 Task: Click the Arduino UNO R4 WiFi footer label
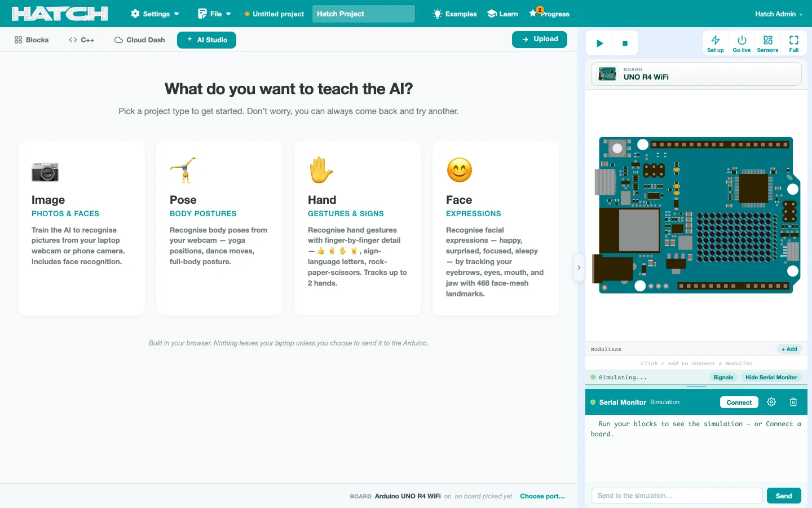point(408,496)
